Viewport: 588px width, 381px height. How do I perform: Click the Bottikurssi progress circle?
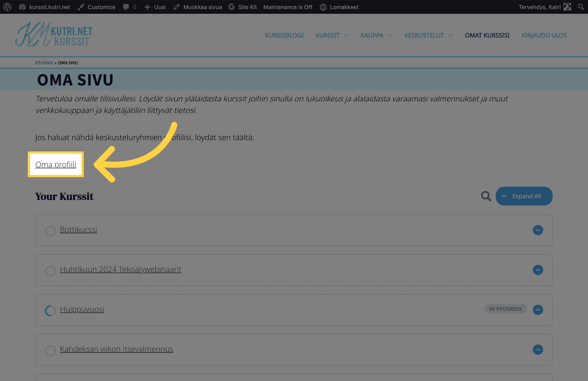(x=50, y=231)
